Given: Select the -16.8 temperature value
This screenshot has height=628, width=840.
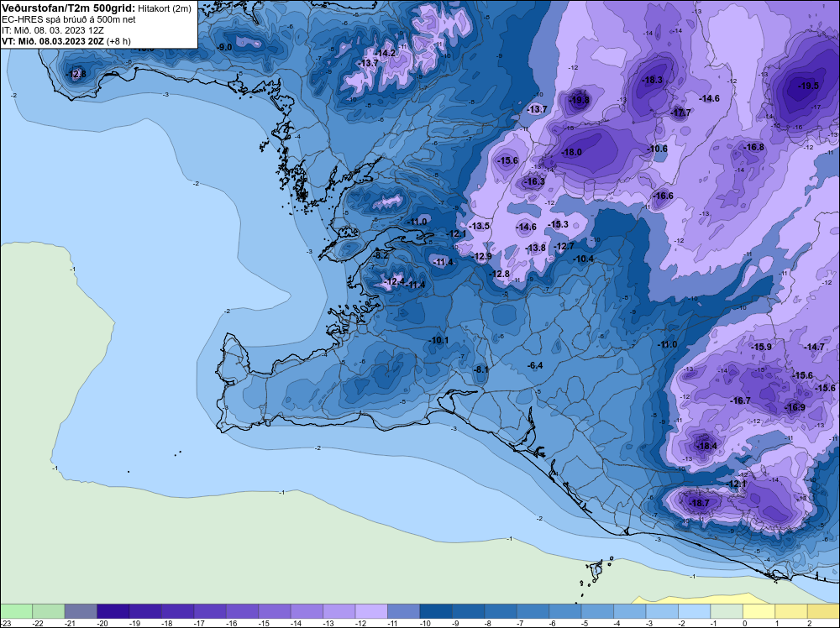Looking at the screenshot, I should 754,147.
